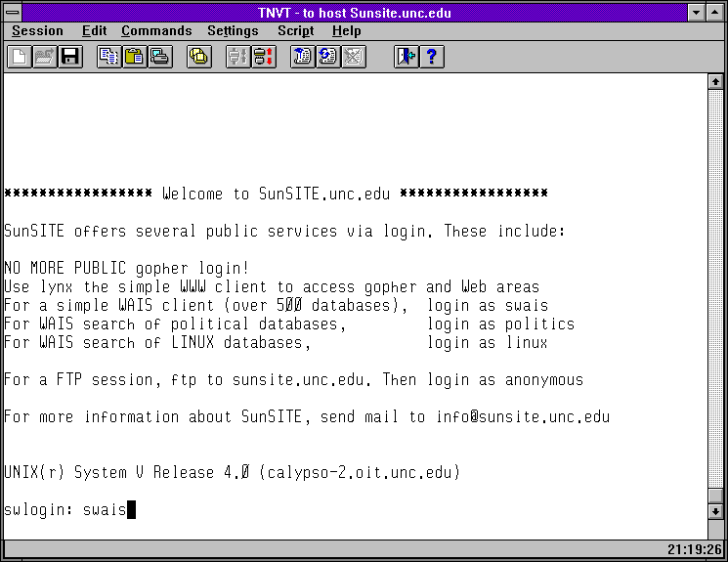Screen dimensions: 728x562
Task: Open the Commands menu
Action: pyautogui.click(x=156, y=31)
